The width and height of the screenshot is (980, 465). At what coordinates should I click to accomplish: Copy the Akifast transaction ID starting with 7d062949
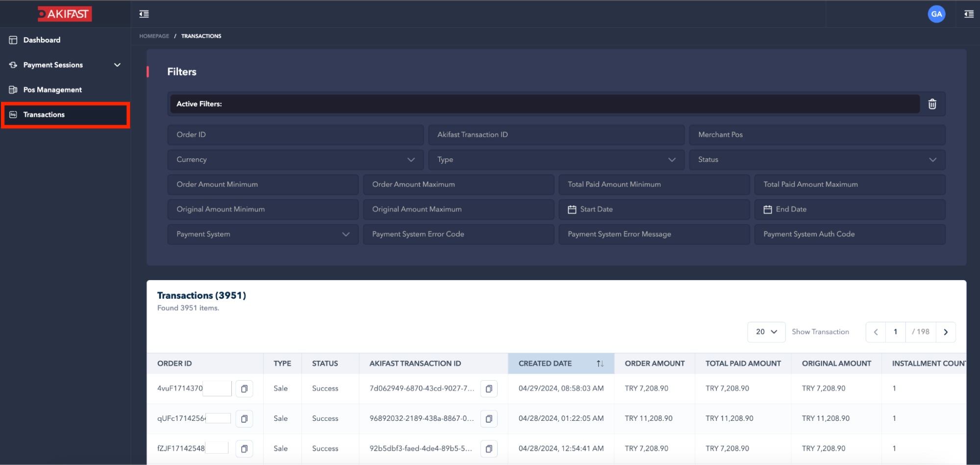tap(489, 388)
